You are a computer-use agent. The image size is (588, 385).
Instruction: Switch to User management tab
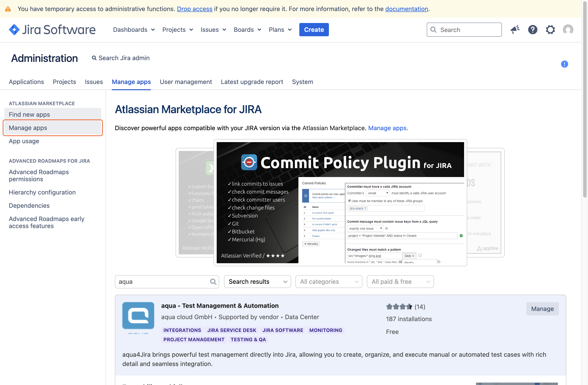tap(186, 82)
